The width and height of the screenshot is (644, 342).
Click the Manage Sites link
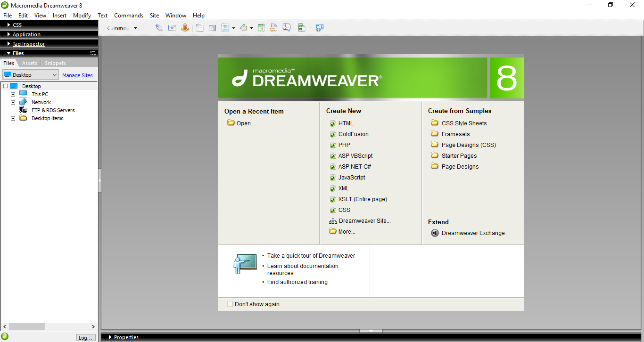click(77, 75)
